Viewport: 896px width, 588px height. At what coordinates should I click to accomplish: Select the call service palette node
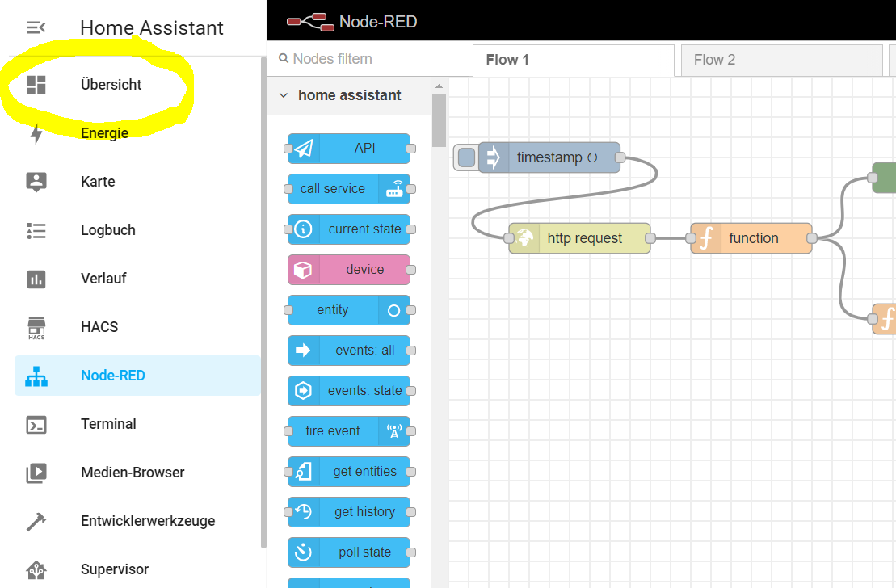(349, 189)
